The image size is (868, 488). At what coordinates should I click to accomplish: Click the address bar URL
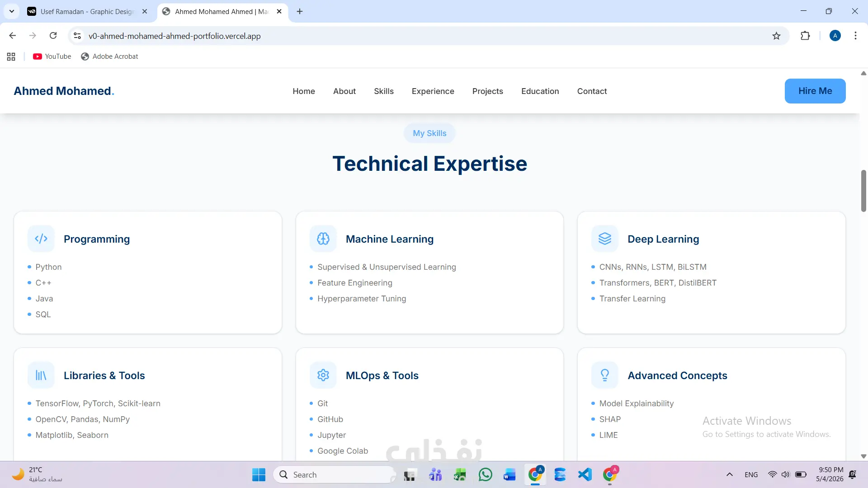(175, 36)
